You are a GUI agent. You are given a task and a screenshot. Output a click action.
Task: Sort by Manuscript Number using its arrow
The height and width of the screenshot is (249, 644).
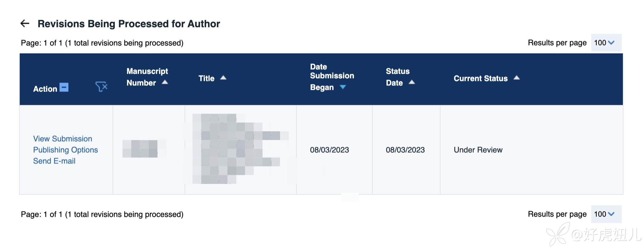(x=165, y=82)
